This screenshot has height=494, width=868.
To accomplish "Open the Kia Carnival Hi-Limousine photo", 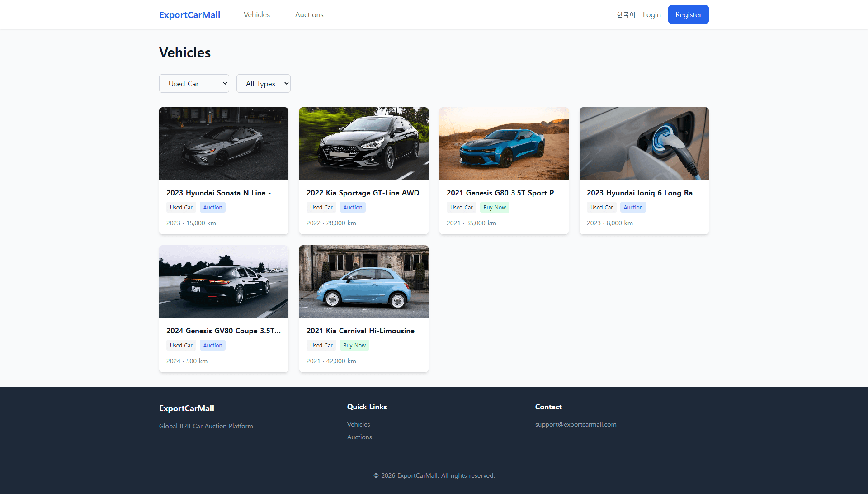I will [x=363, y=281].
